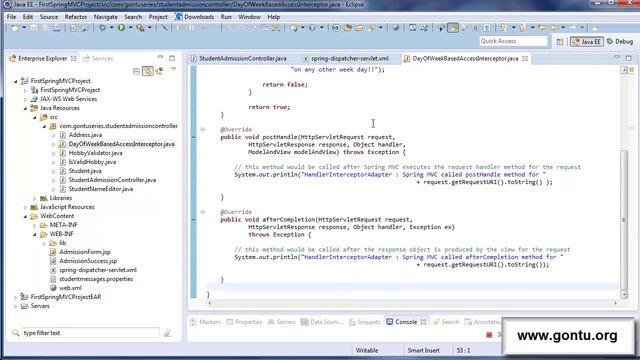Toggle Link with Editor in Enterprise Explorer
The width and height of the screenshot is (640, 360).
point(148,71)
